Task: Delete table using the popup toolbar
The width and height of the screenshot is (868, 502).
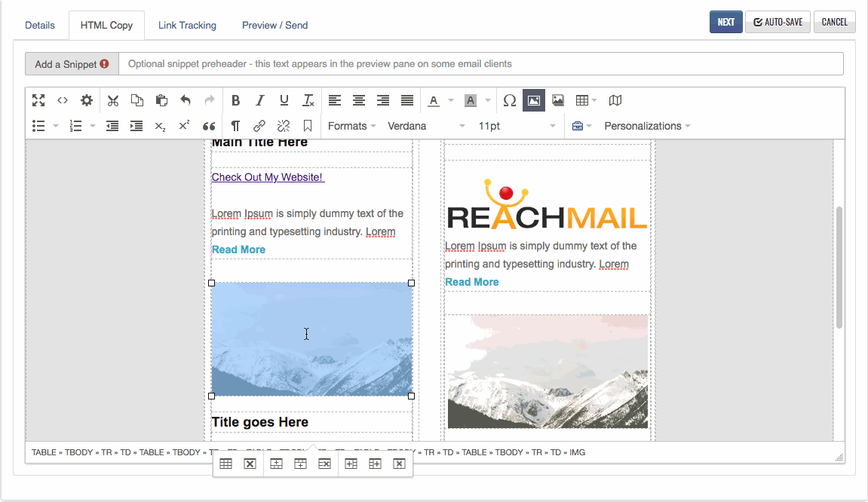Action: click(250, 464)
